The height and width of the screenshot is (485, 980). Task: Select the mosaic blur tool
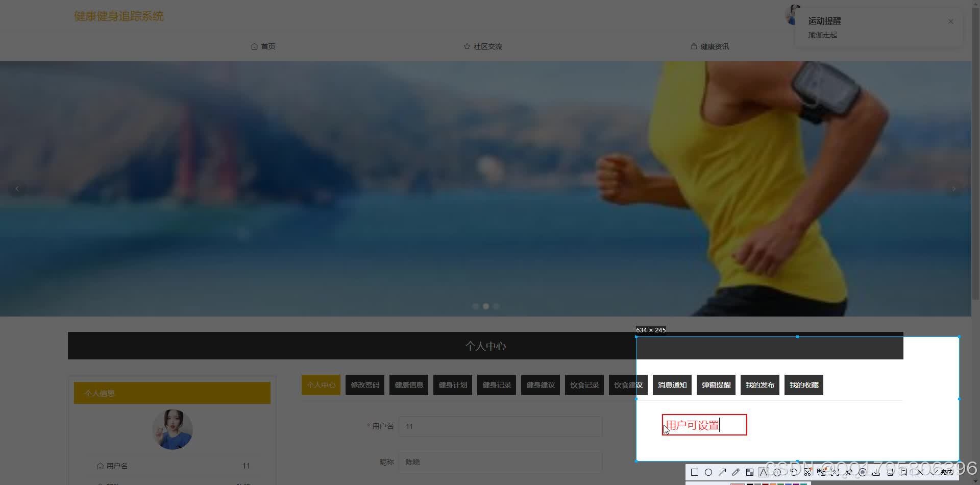pos(750,472)
